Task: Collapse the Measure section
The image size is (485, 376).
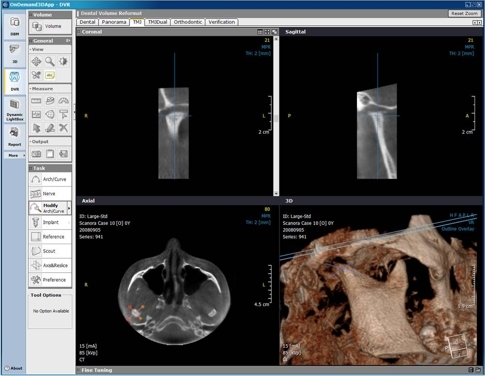Action: click(x=50, y=89)
